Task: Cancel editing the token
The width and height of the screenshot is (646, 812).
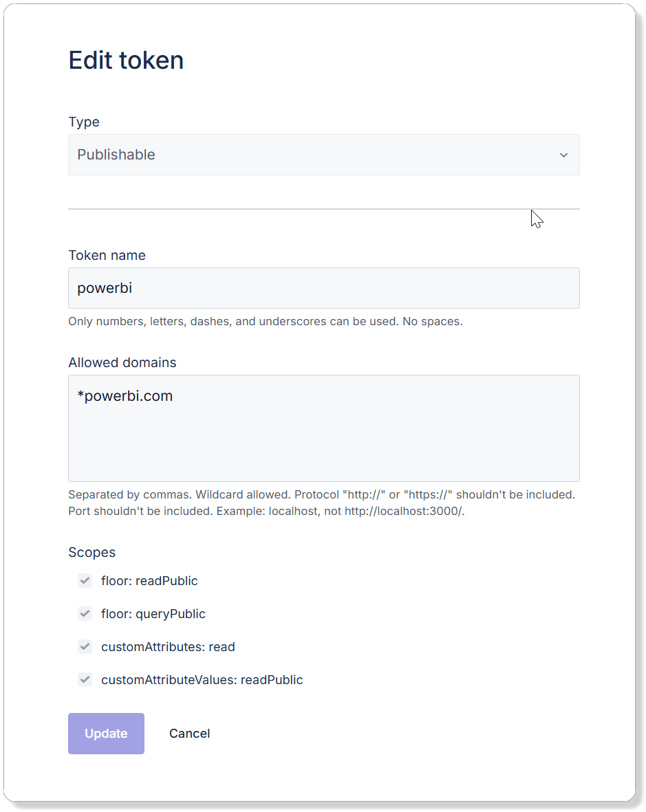Action: coord(189,734)
